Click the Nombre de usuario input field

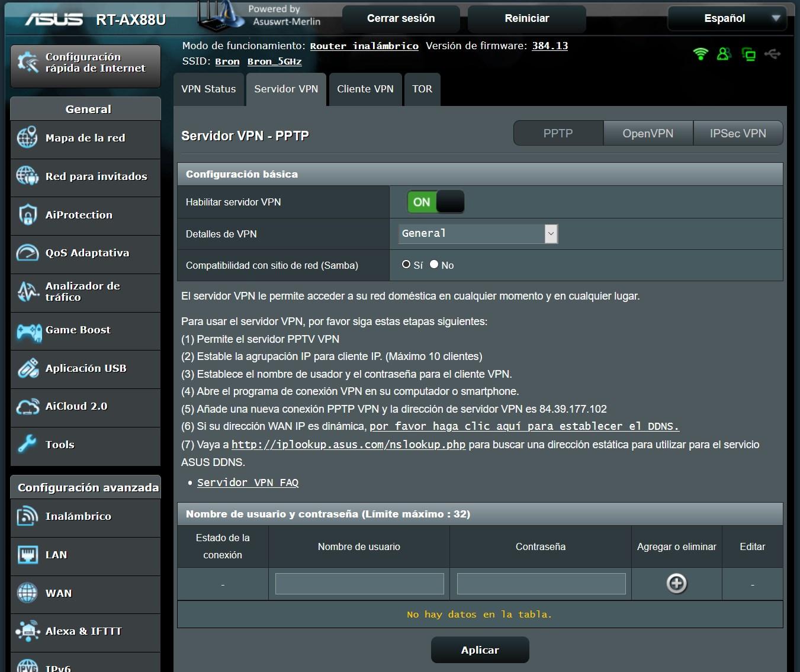coord(359,584)
